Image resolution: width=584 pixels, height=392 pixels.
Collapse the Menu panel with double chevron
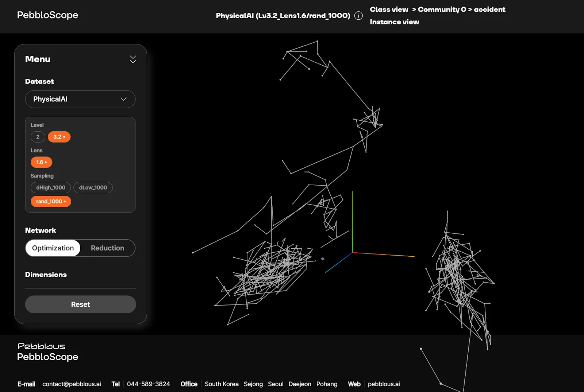pyautogui.click(x=133, y=59)
